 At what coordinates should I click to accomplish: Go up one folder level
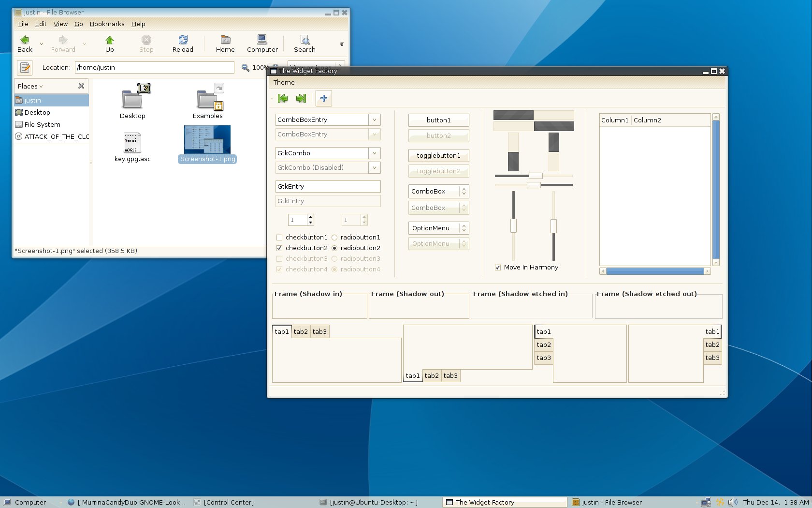110,44
